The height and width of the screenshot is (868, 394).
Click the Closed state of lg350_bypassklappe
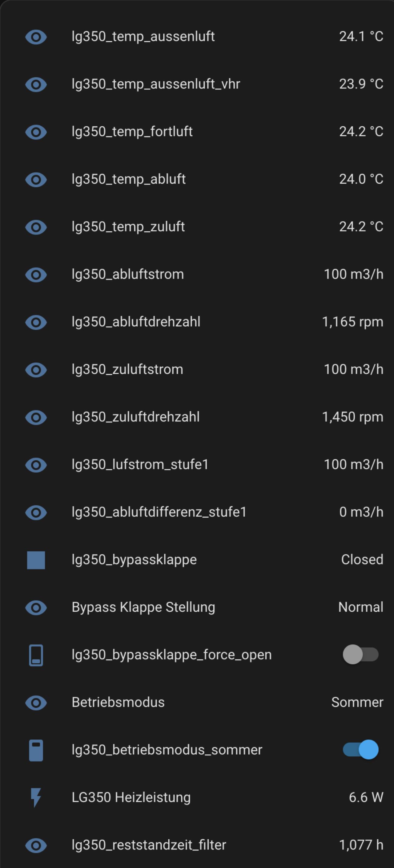[362, 560]
